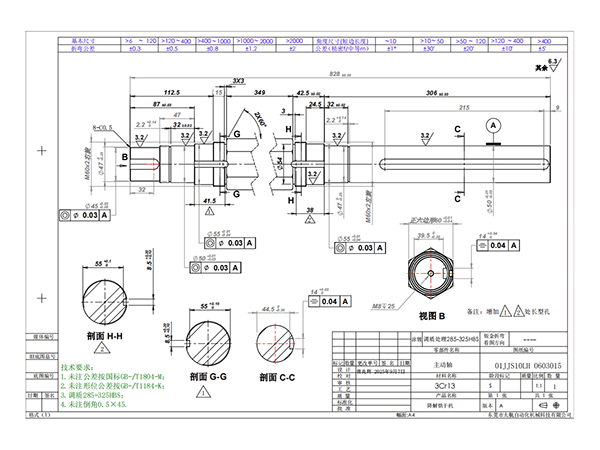600x450 pixels.
Task: Click the upper section marker C on shaft
Action: tap(457, 129)
